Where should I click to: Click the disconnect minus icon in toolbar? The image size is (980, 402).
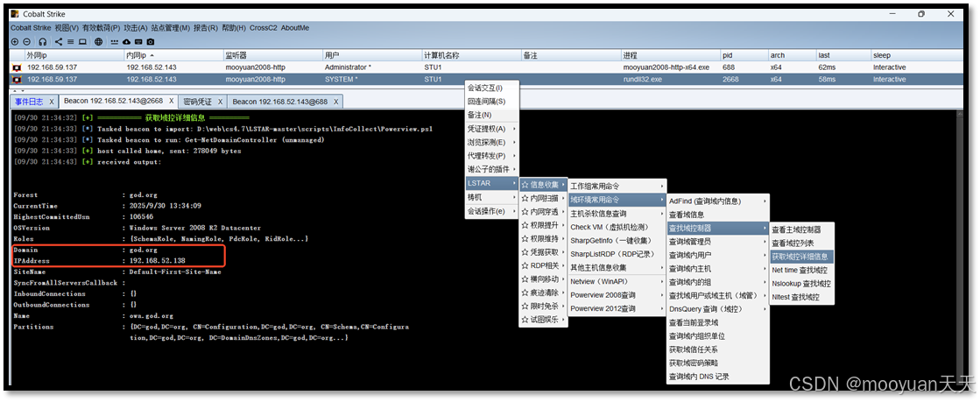tap(26, 42)
